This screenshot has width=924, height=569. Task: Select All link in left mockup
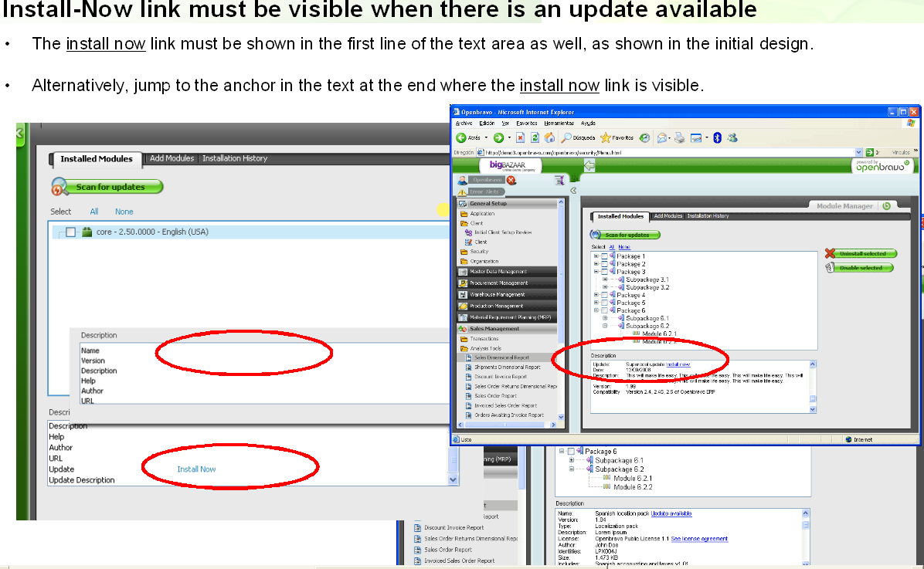tap(94, 212)
